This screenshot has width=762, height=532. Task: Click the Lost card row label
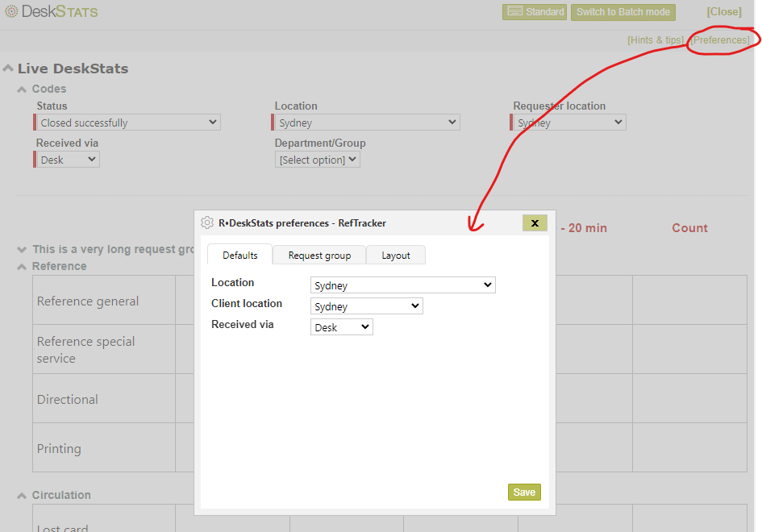tap(62, 527)
